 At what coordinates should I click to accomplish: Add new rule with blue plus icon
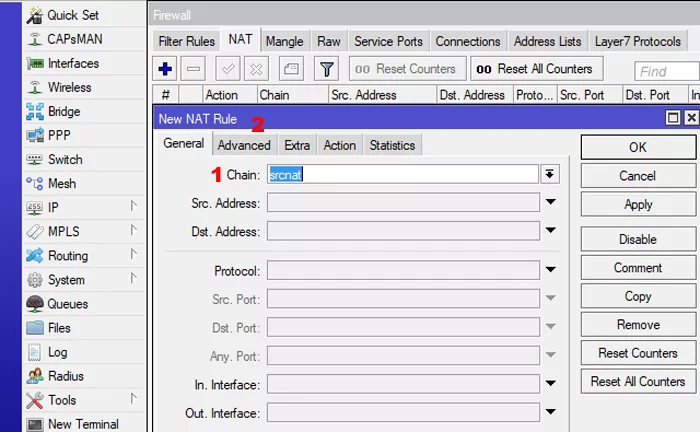coord(165,69)
